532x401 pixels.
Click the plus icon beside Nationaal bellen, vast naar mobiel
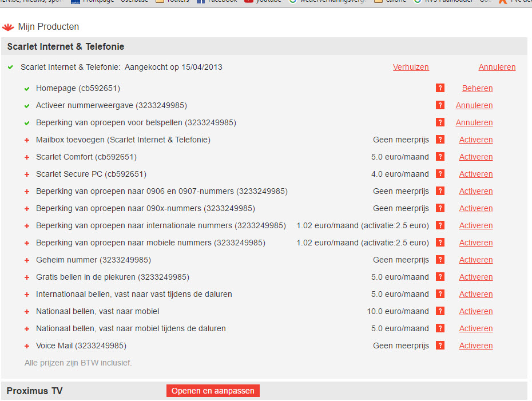(x=27, y=312)
